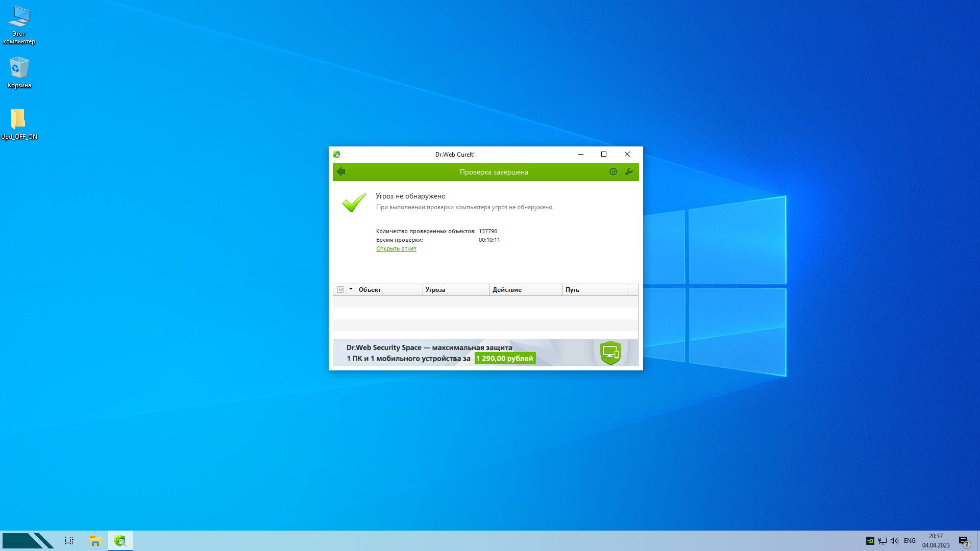
Task: Open the language globe icon menu
Action: [613, 172]
